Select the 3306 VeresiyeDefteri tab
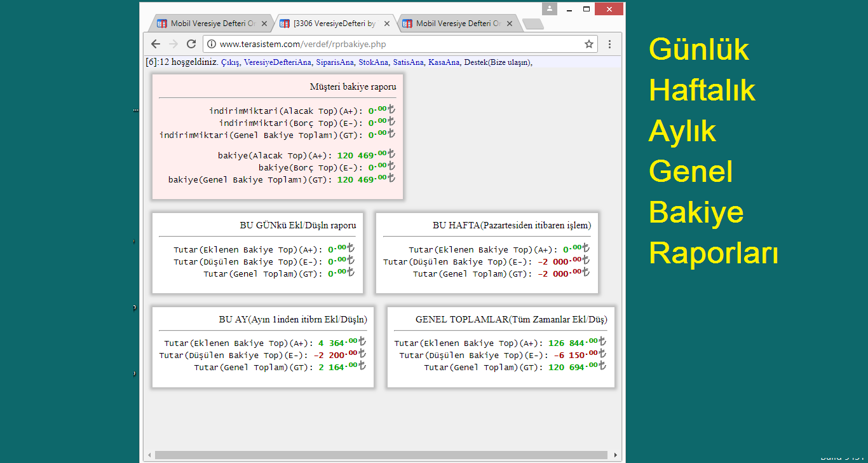Viewport: 868px width, 463px height. tap(335, 24)
